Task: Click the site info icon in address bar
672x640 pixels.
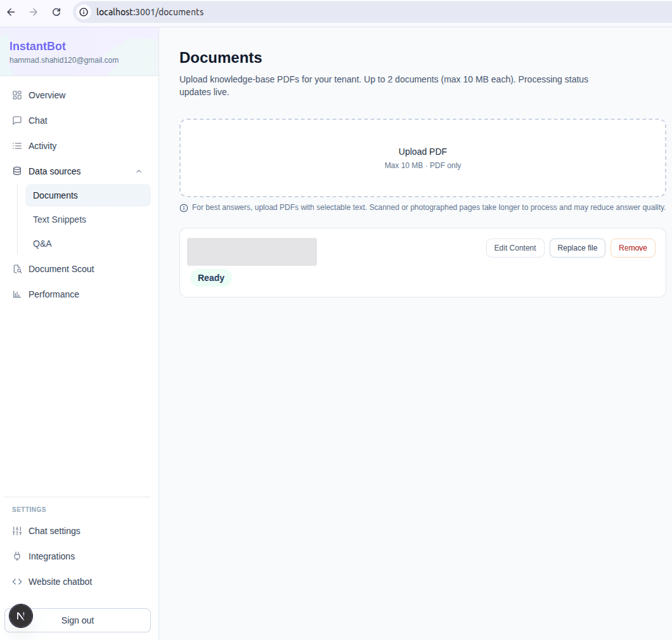Action: [x=84, y=12]
